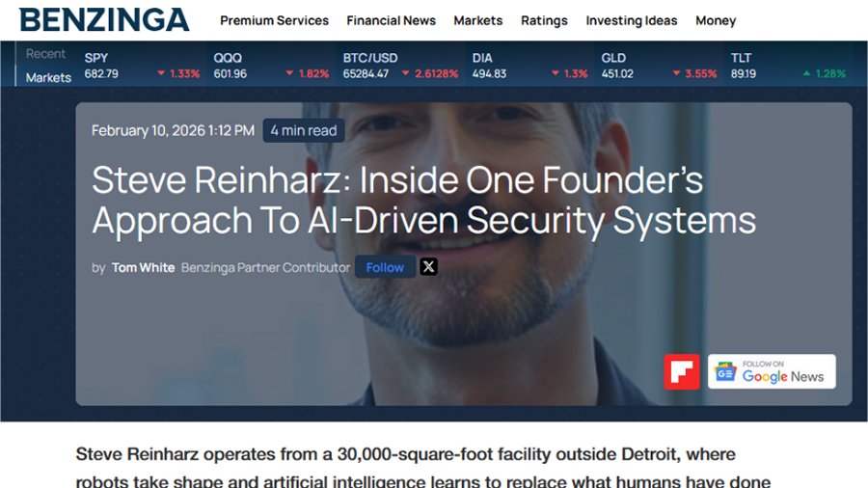
Task: Click the DIA ticker quote
Action: coord(529,66)
